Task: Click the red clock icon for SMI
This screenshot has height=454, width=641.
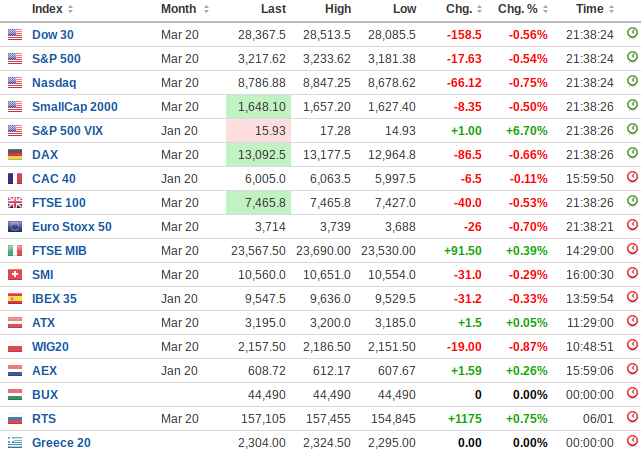Action: point(632,273)
